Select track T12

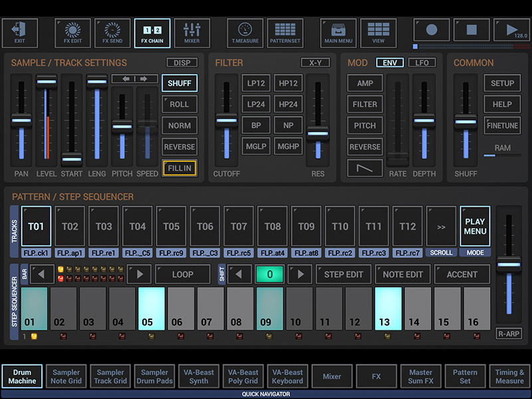tap(408, 226)
